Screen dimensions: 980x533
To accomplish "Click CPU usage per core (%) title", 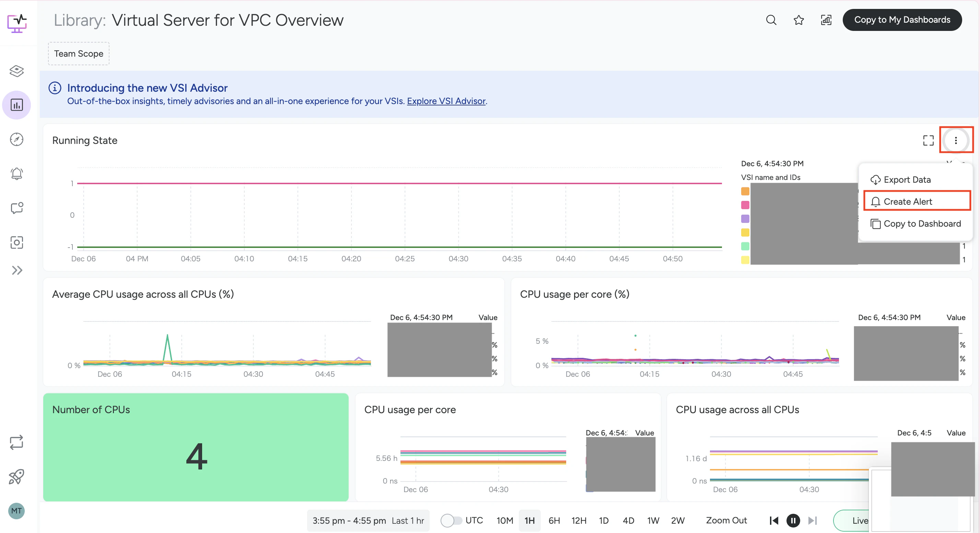I will pyautogui.click(x=574, y=294).
